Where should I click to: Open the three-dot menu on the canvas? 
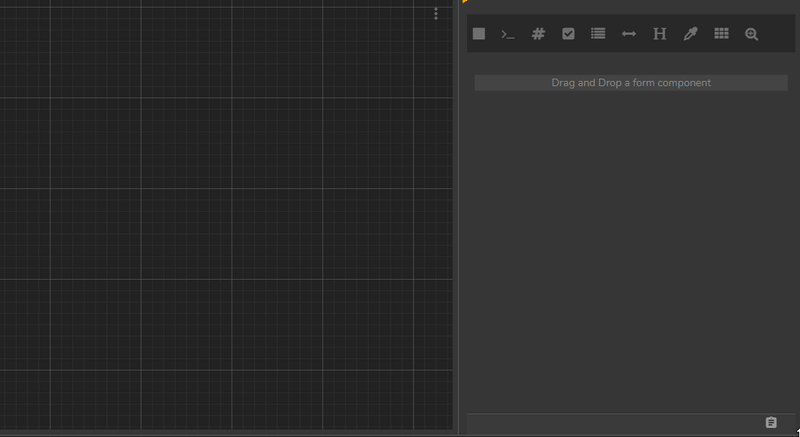[436, 14]
